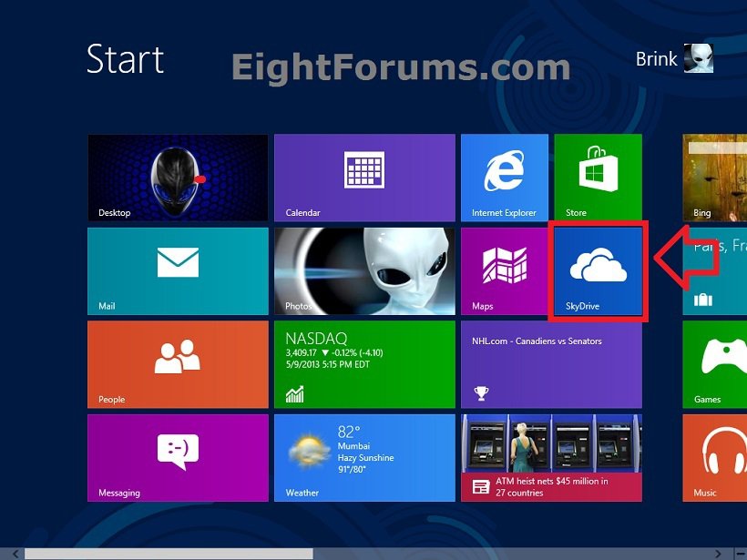This screenshot has width=747, height=560.
Task: Open the SkyDrive app
Action: (x=597, y=270)
